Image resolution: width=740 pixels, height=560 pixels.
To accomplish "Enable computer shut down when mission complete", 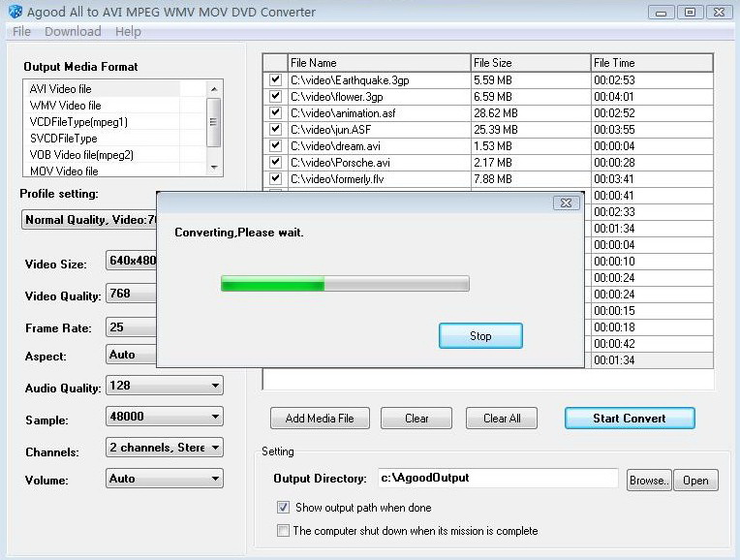I will (283, 531).
